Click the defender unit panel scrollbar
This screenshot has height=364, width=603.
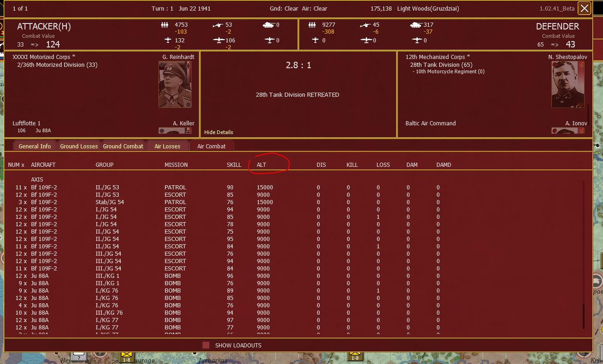tap(588, 115)
